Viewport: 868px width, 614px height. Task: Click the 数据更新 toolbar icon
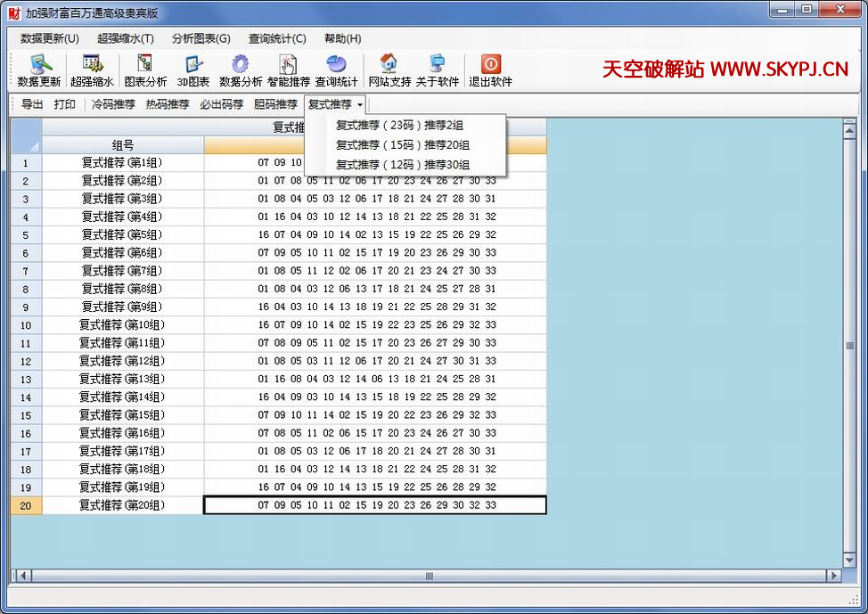coord(39,64)
